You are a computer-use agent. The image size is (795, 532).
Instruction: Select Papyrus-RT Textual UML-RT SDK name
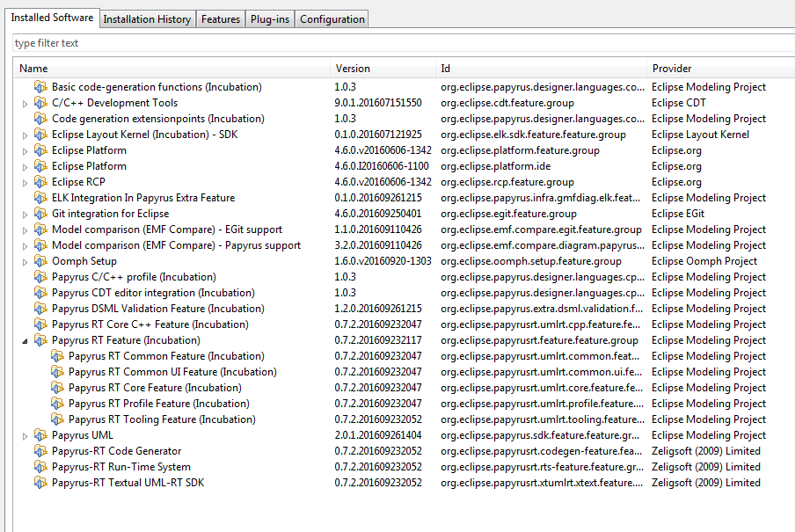pyautogui.click(x=128, y=482)
